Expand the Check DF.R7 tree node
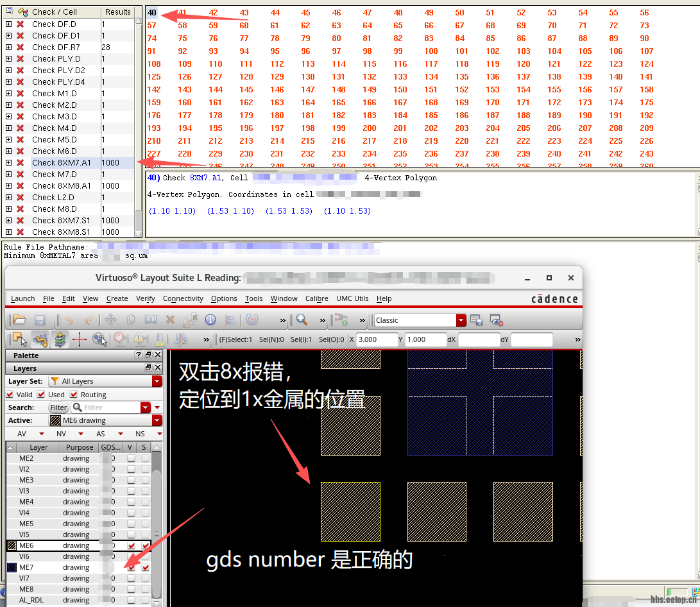Image resolution: width=700 pixels, height=607 pixels. (x=8, y=47)
